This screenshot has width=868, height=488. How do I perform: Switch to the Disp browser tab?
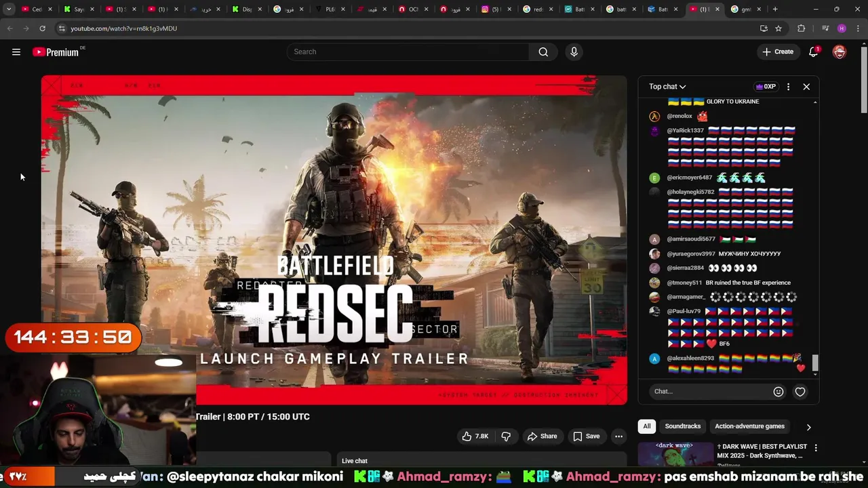coord(247,9)
